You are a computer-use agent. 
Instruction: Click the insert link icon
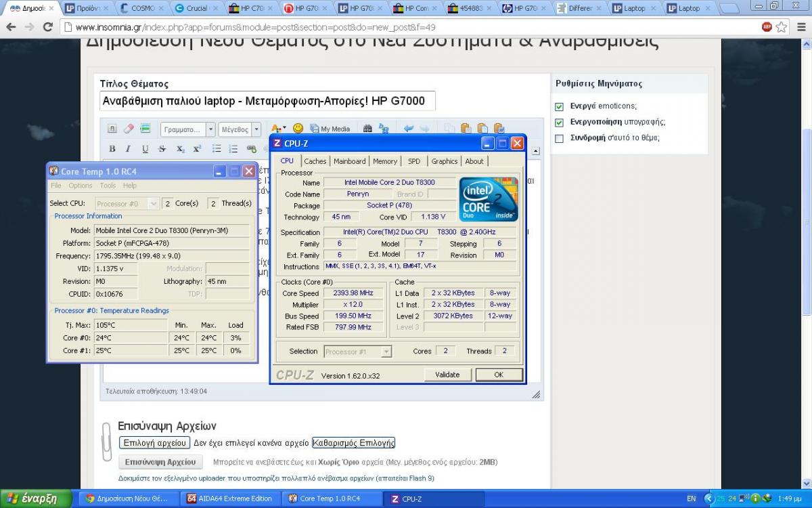point(252,149)
